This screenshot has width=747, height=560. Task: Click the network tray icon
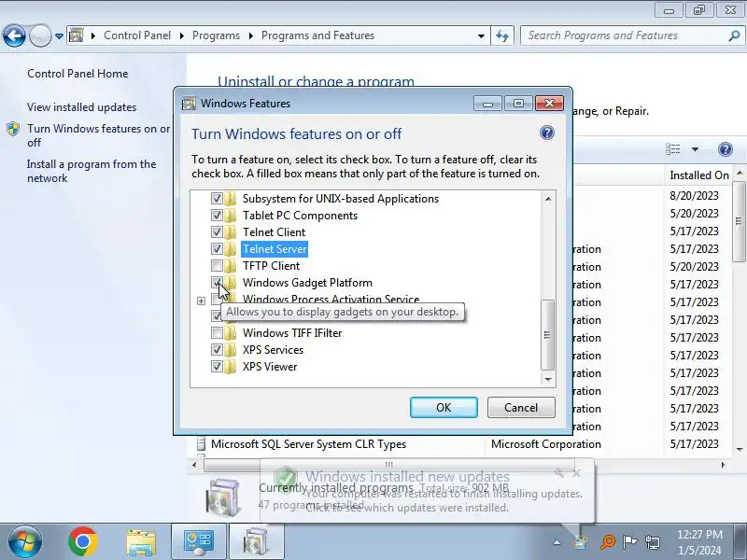(x=652, y=542)
